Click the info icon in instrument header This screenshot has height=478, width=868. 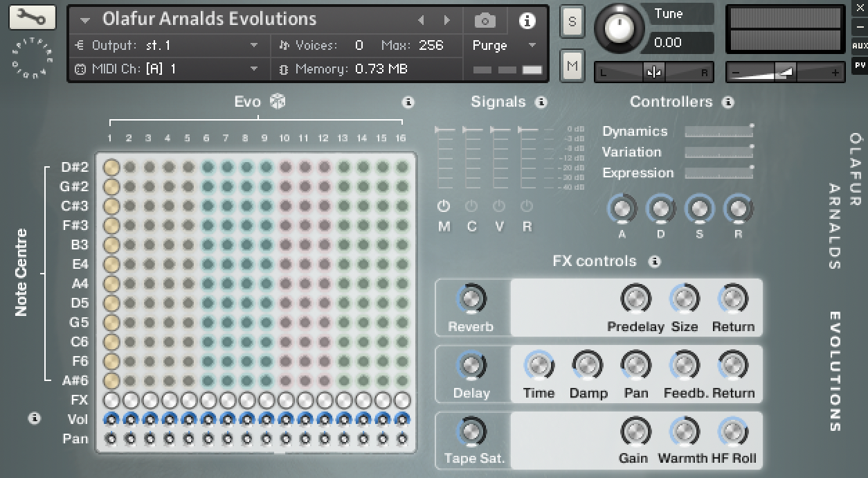[x=527, y=21]
